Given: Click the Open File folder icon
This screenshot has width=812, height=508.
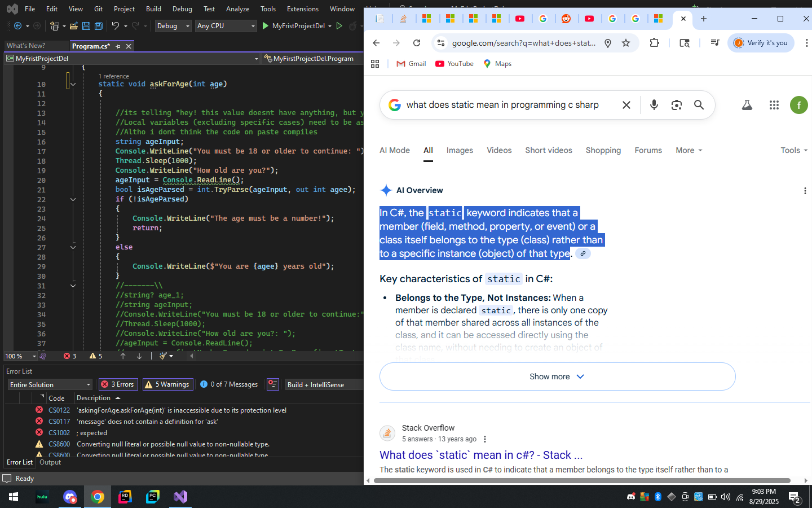Looking at the screenshot, I should (74, 26).
